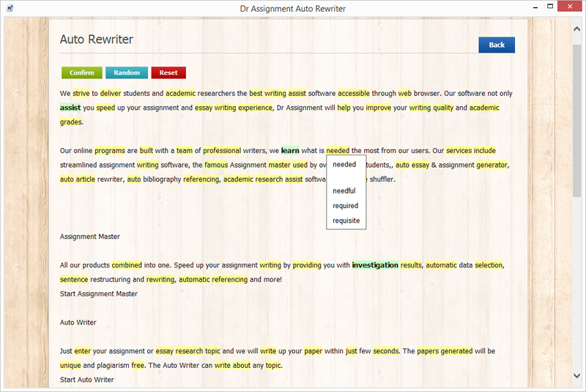Choose "requisite" from synonym popup
Image resolution: width=586 pixels, height=392 pixels.
click(x=346, y=221)
